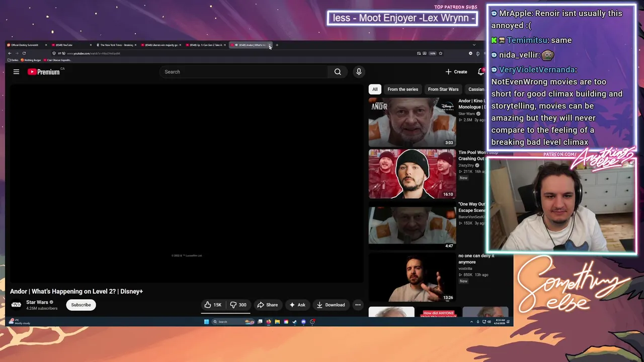This screenshot has height=362, width=644.
Task: Close the Official Destiny Subreddit tab
Action: tap(46, 45)
